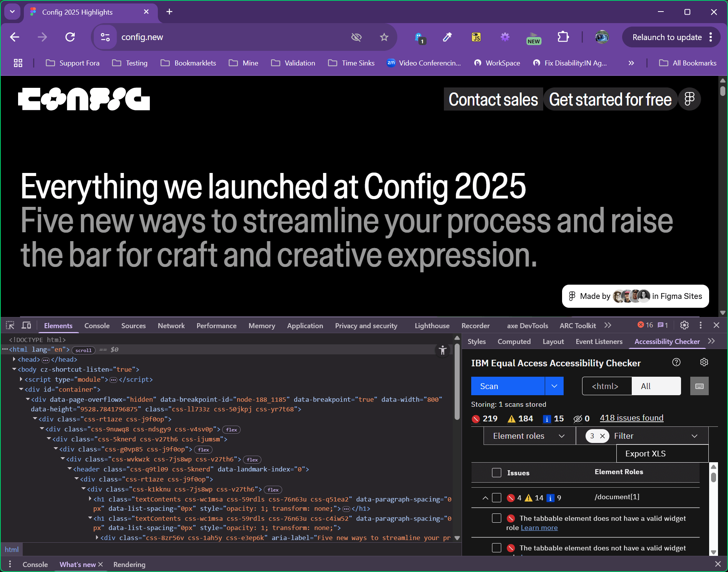728x572 pixels.
Task: Check the /document[1] row checkbox
Action: click(x=497, y=498)
